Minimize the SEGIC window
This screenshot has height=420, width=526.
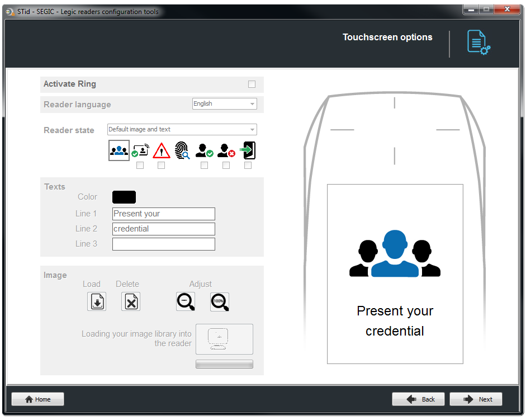click(471, 10)
